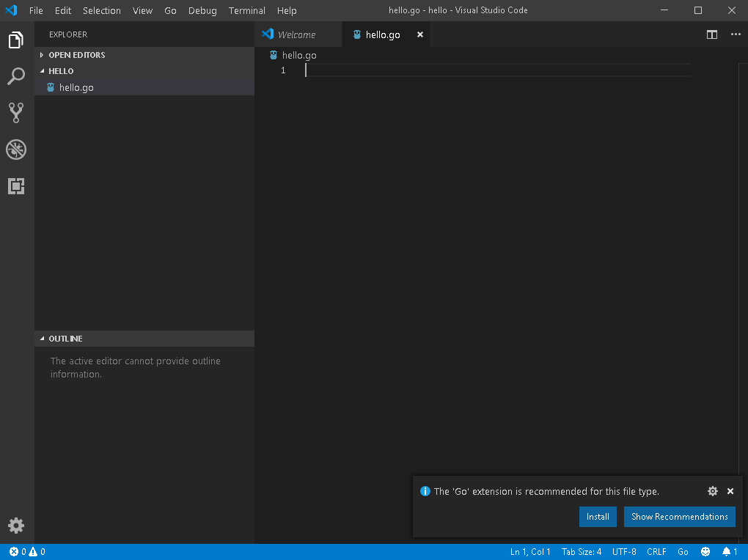This screenshot has height=560, width=748.
Task: Click Show Recommendations
Action: tap(679, 517)
